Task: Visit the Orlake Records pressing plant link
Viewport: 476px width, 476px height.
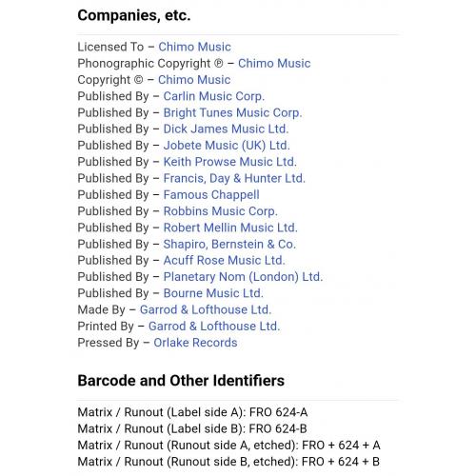Action: 195,343
